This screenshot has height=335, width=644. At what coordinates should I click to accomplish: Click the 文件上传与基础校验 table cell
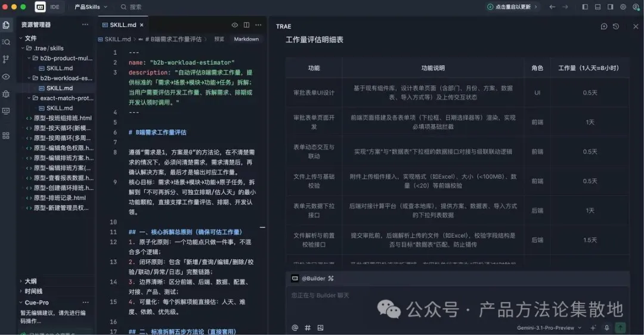click(314, 181)
